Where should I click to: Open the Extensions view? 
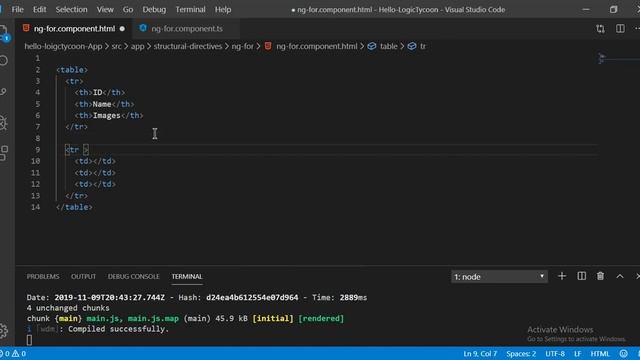tap(3, 153)
